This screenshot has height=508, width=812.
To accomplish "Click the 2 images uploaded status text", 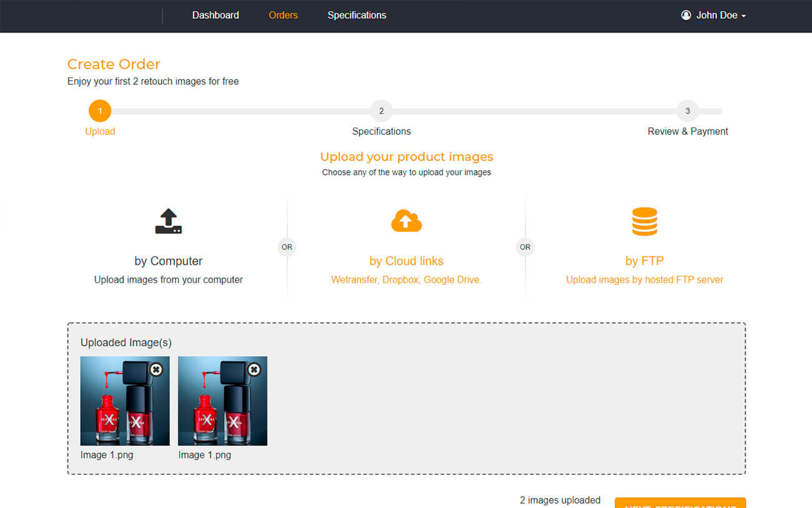I will click(560, 500).
